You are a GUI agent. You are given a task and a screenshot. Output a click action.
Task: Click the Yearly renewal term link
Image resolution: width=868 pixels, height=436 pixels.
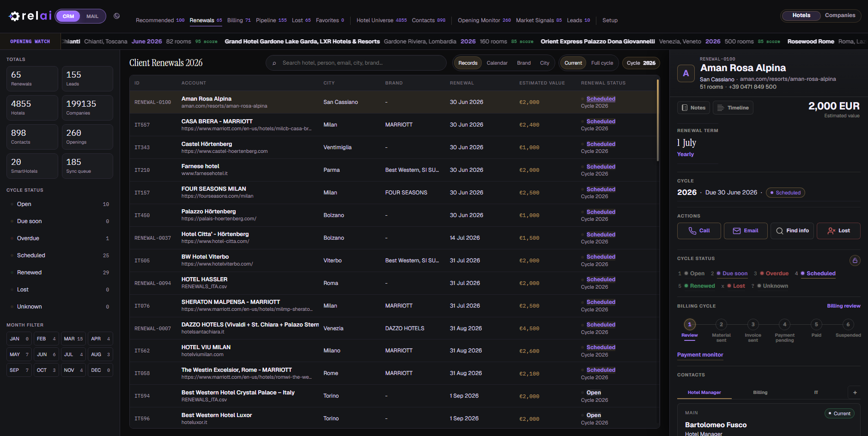[685, 154]
